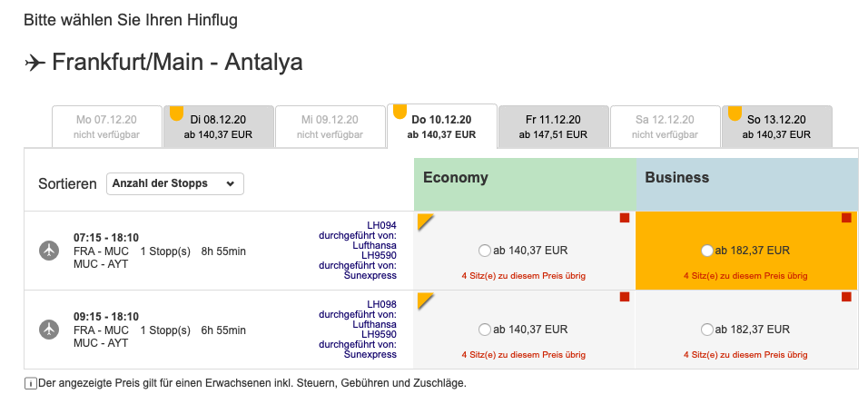Image resolution: width=868 pixels, height=404 pixels.
Task: Choose Business fare for the 09:15 flight
Action: (x=707, y=330)
